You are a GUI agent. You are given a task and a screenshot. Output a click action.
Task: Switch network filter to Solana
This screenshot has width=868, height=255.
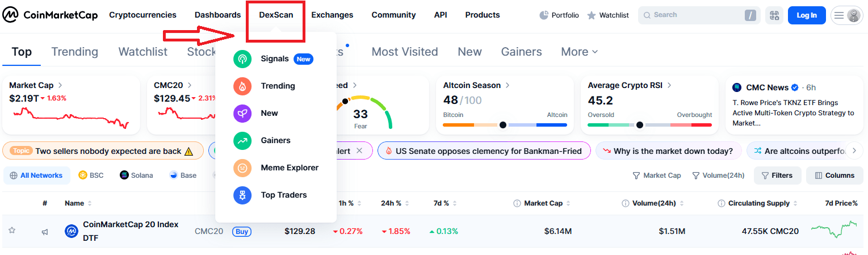pyautogui.click(x=136, y=175)
